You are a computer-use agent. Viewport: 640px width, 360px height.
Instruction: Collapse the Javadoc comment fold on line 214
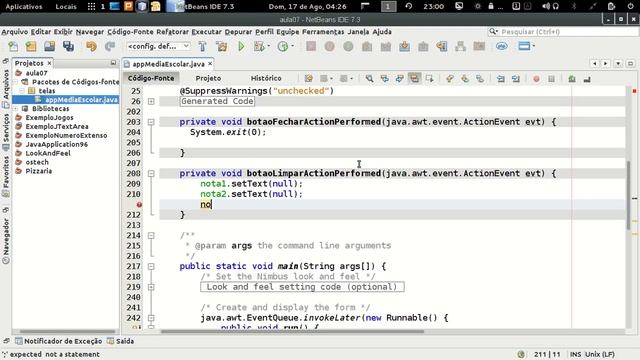151,236
